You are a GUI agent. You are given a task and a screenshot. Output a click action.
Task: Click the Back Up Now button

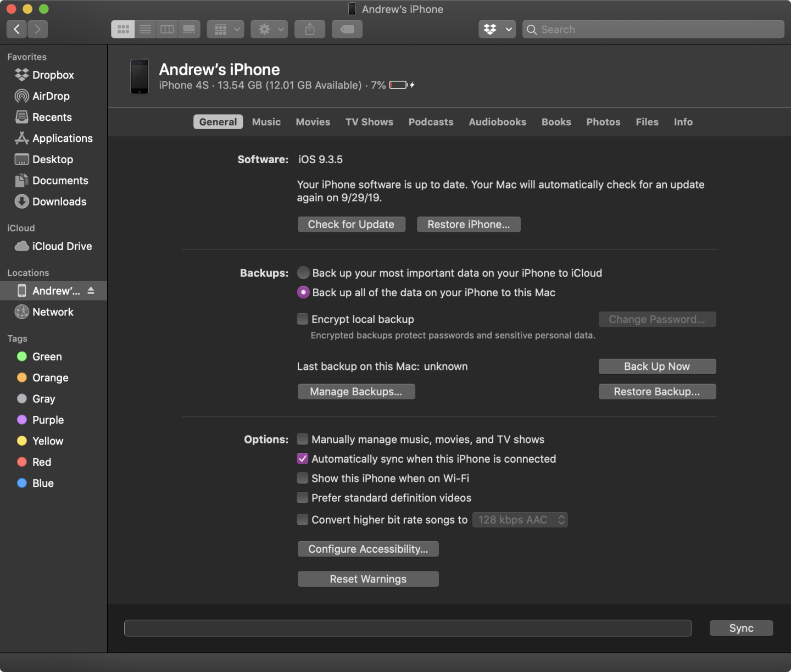click(657, 366)
